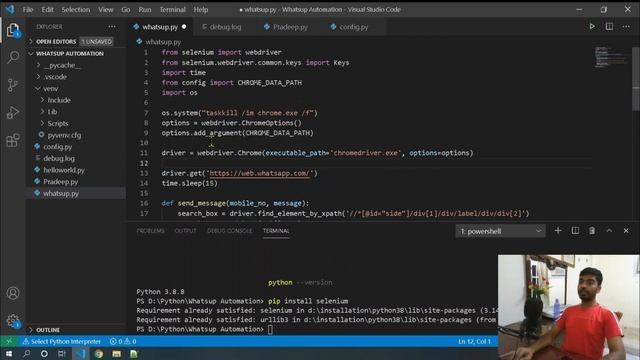Close the terminal panel
640x360 pixels.
[626, 231]
